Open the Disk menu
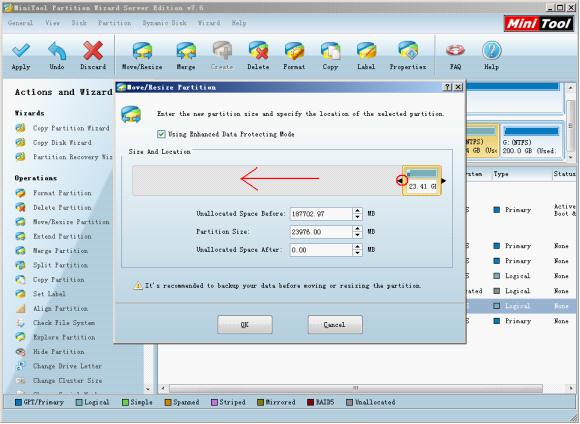 click(x=79, y=23)
